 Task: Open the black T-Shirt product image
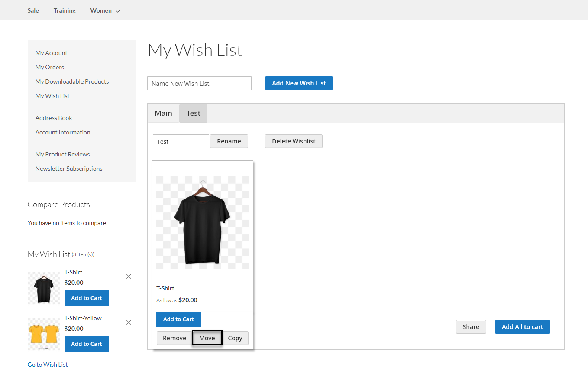pyautogui.click(x=202, y=223)
